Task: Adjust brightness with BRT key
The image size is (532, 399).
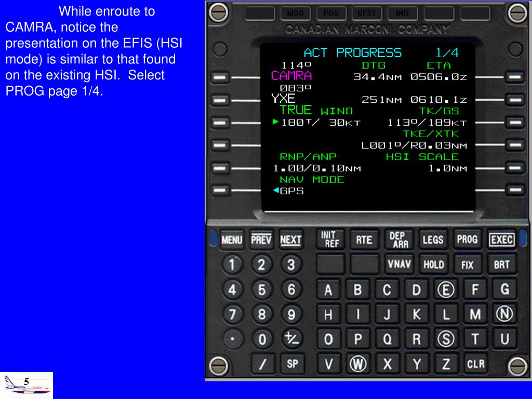Action: (502, 264)
